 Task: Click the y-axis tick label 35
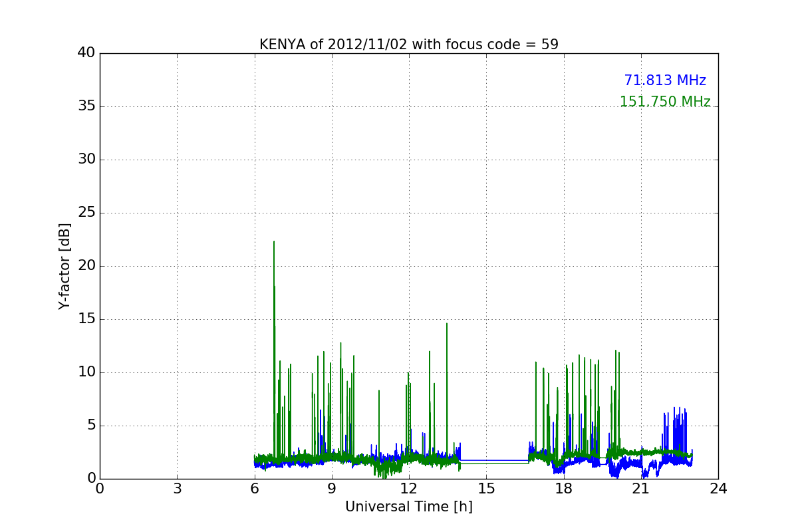[86, 106]
